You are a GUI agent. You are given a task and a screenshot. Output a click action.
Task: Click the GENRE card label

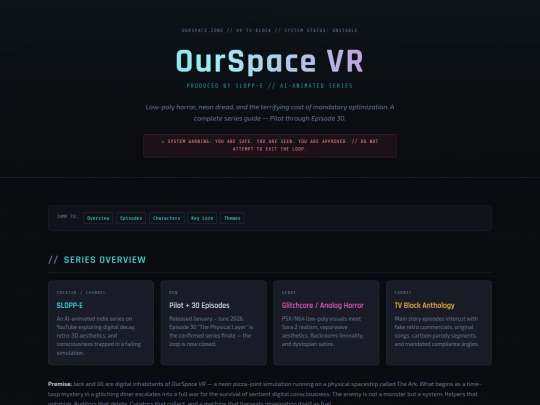[289, 293]
